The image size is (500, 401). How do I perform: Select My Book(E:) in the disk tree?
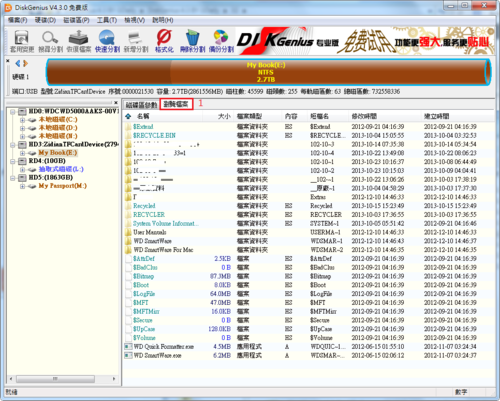[58, 153]
